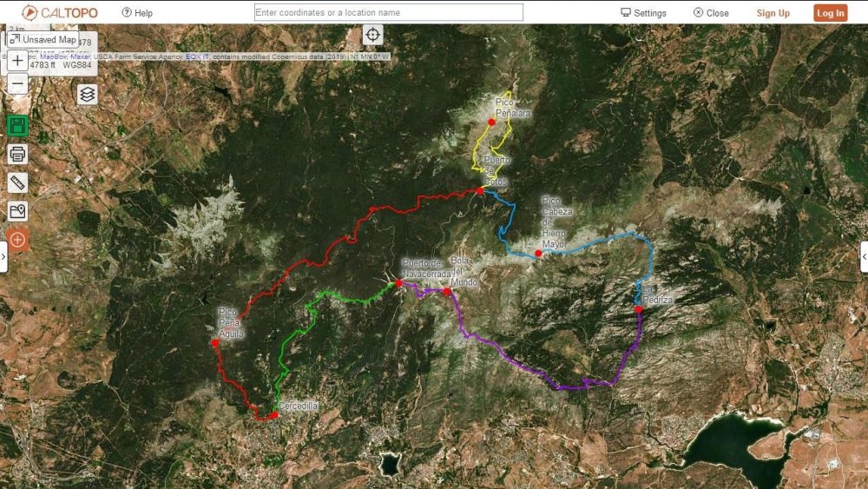This screenshot has height=489, width=868.
Task: Click the green save map icon
Action: point(17,126)
